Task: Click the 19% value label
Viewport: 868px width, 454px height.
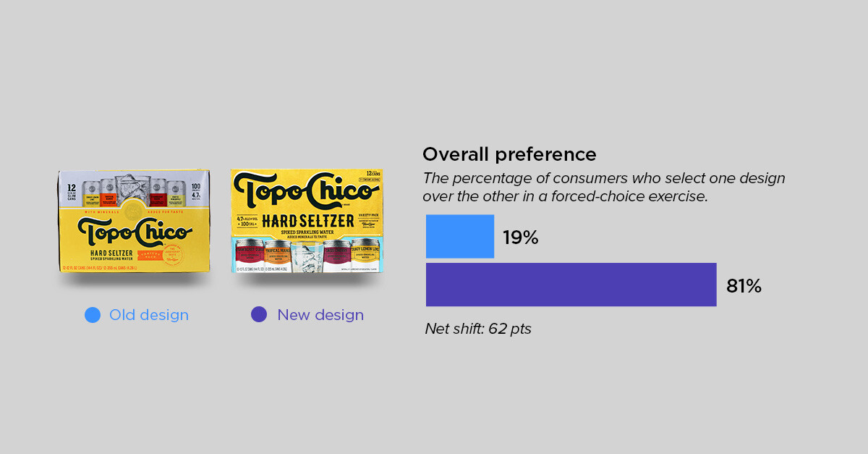Action: [521, 237]
